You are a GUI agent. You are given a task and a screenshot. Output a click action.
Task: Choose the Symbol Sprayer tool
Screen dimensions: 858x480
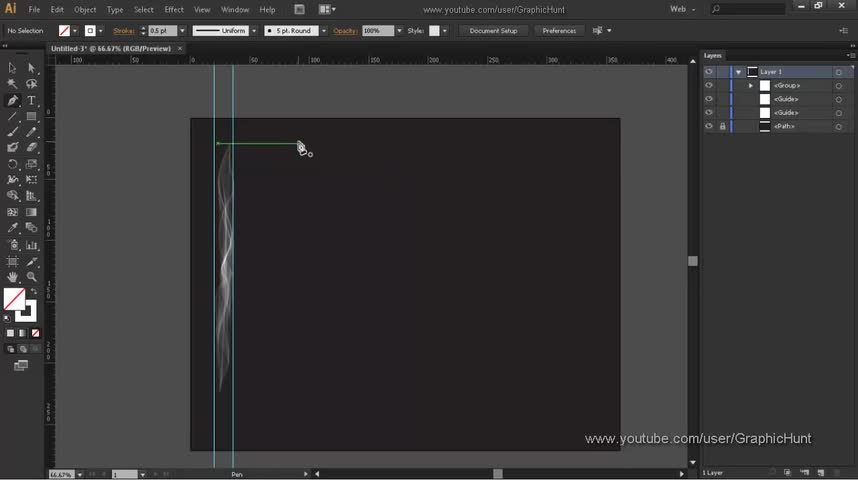(12, 245)
